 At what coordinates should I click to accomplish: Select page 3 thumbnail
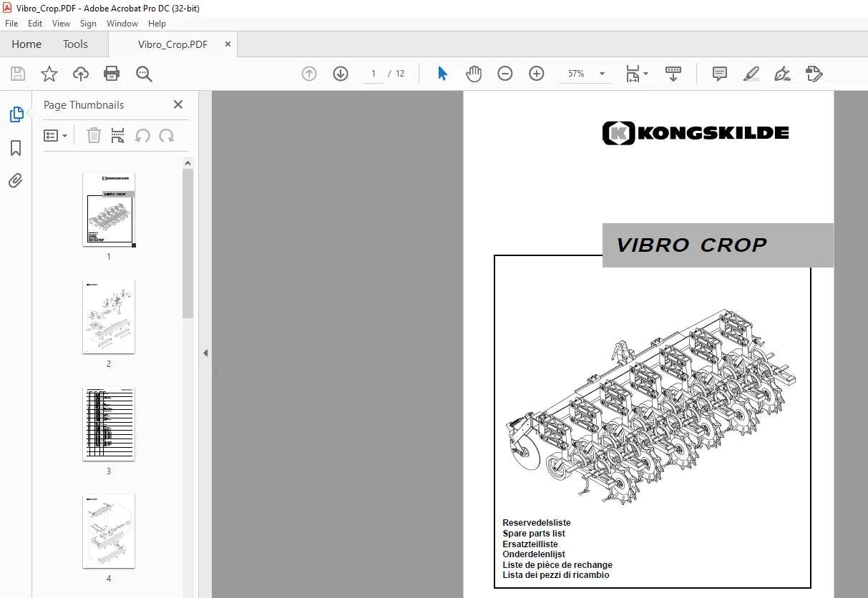[109, 423]
